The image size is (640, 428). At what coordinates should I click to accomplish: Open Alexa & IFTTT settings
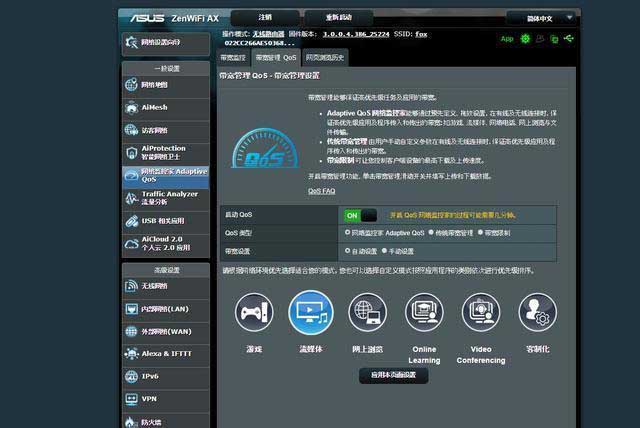(x=166, y=354)
